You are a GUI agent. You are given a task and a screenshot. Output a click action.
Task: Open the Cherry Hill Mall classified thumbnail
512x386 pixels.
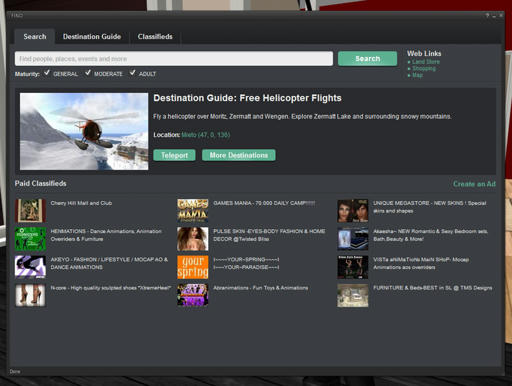(x=30, y=211)
